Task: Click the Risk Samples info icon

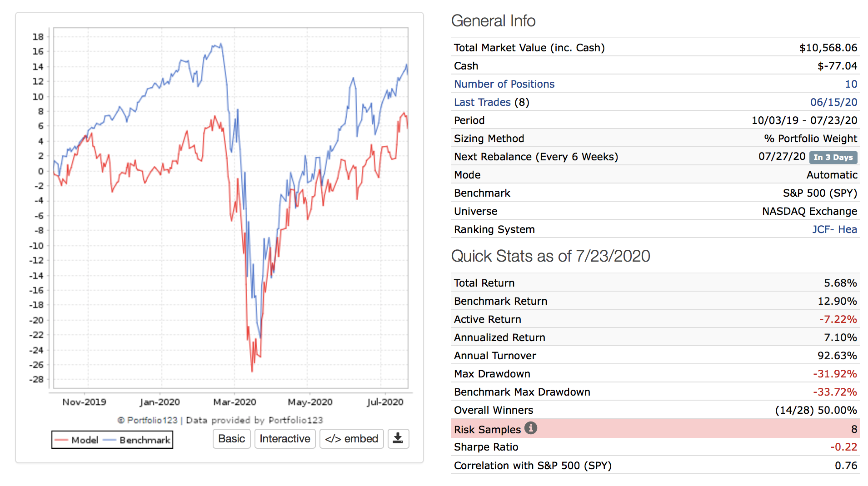Action: tap(530, 428)
